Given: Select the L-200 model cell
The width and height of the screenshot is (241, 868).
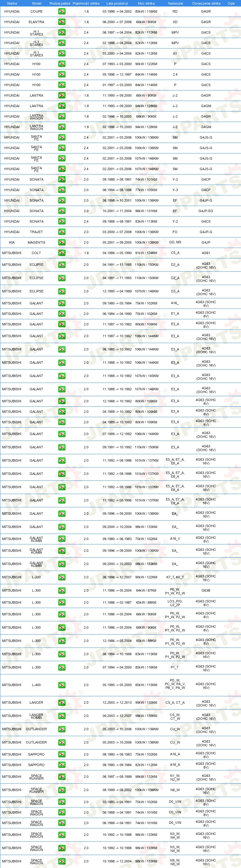Looking at the screenshot, I should tap(36, 577).
